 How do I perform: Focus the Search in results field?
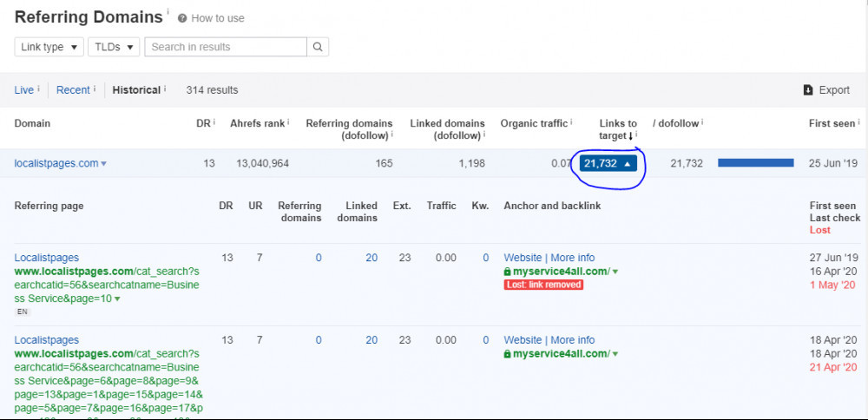[226, 47]
